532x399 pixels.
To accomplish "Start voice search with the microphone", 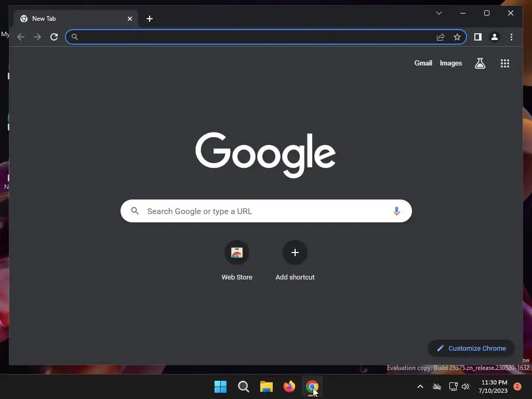I will click(396, 211).
